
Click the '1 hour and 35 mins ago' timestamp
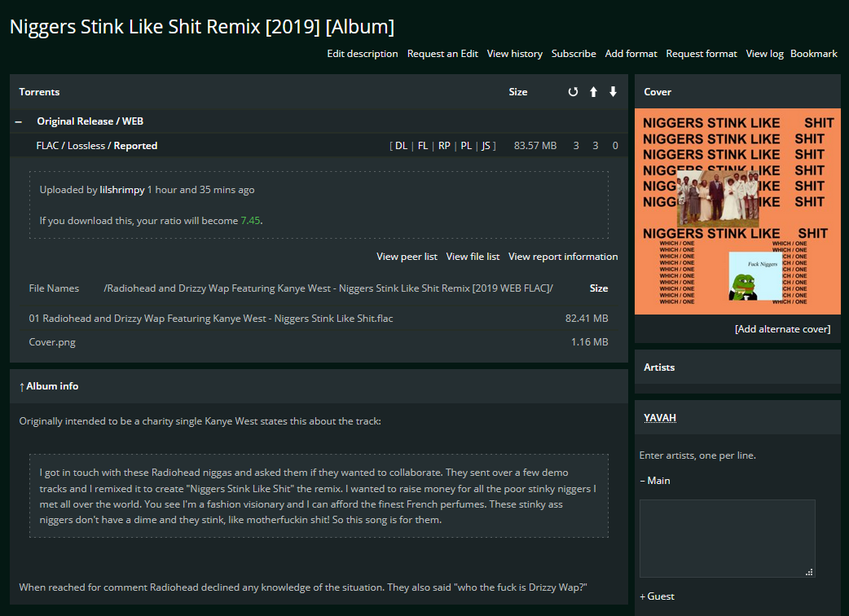tap(201, 190)
